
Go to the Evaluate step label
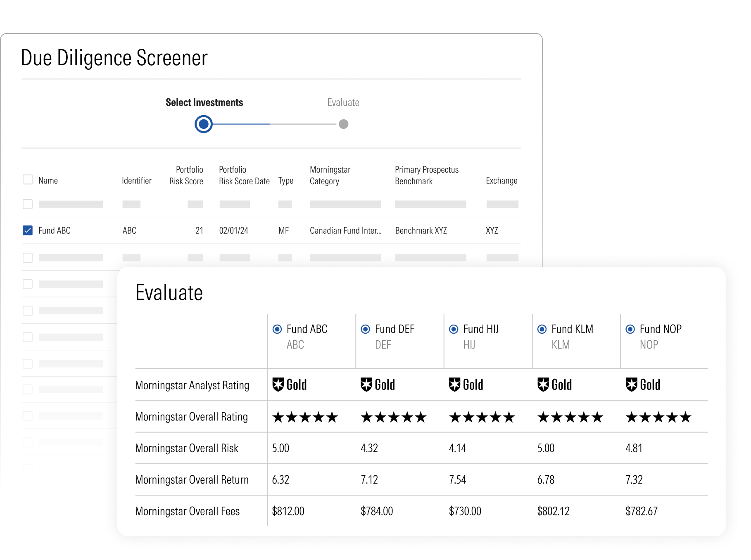pyautogui.click(x=343, y=102)
